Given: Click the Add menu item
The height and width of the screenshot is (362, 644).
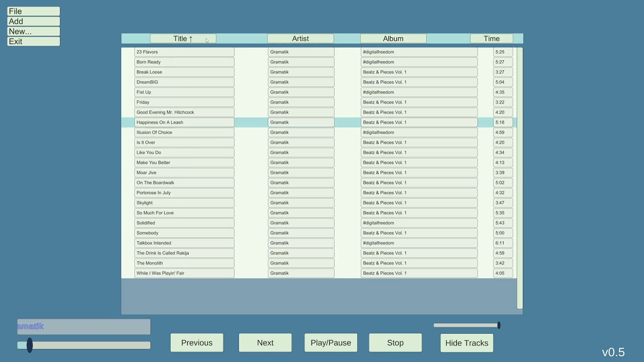Looking at the screenshot, I should coord(34,21).
